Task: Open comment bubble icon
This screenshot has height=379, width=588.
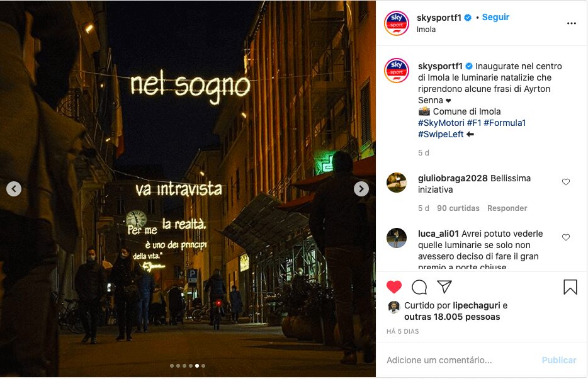Action: 419,287
